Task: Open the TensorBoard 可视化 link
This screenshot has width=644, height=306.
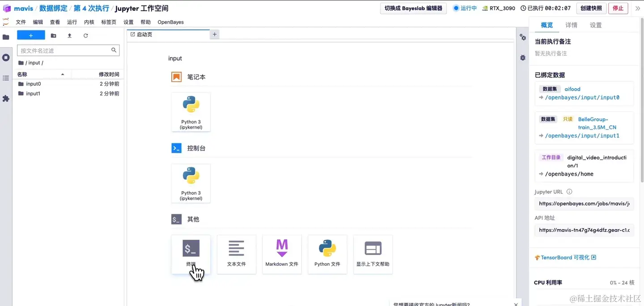Action: point(565,258)
